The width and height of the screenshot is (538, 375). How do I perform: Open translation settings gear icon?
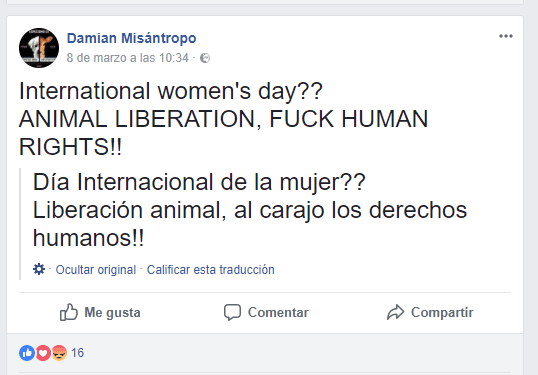[x=39, y=269]
